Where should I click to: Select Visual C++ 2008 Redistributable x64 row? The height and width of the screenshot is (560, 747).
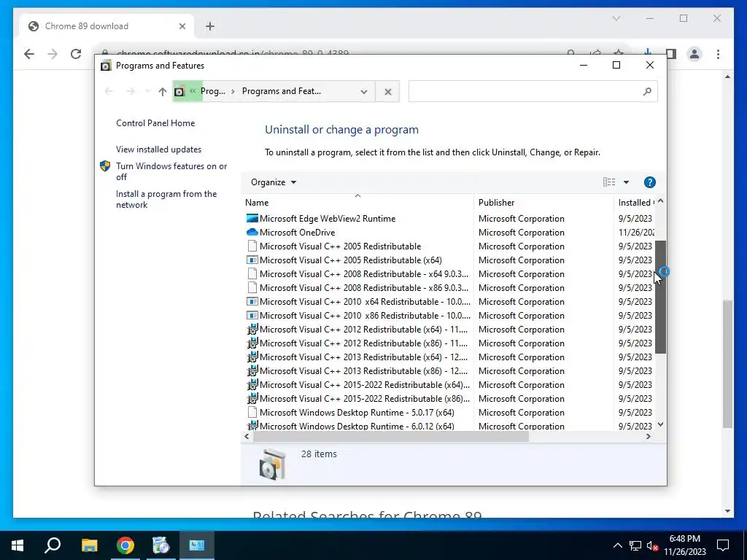pos(449,274)
